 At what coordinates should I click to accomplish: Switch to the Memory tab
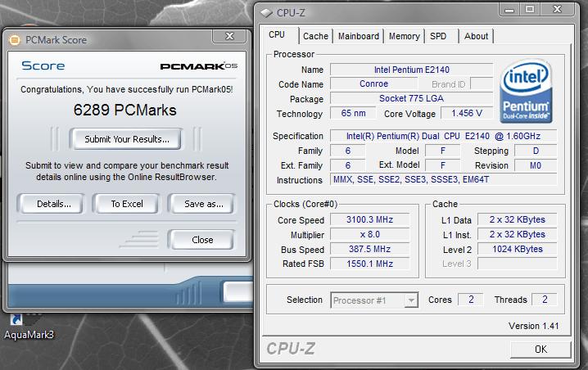[x=405, y=36]
